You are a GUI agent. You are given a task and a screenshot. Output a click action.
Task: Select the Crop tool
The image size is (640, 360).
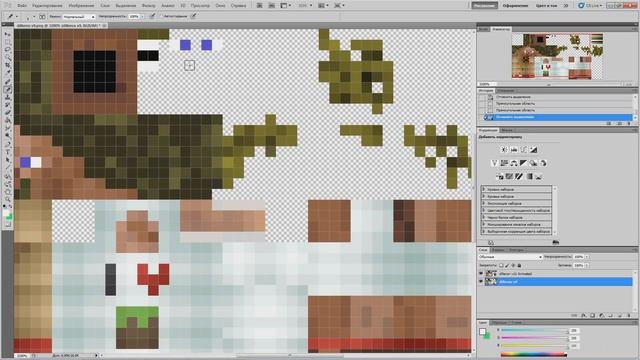[7, 65]
